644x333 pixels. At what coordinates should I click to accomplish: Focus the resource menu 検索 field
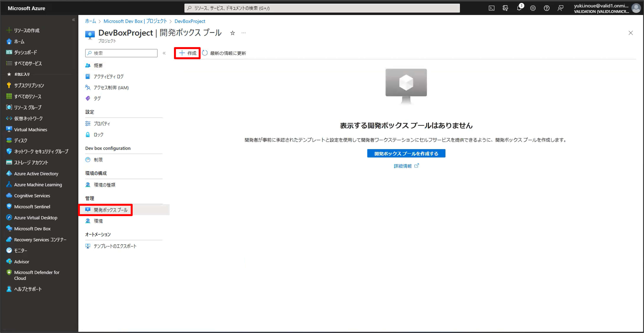point(121,53)
